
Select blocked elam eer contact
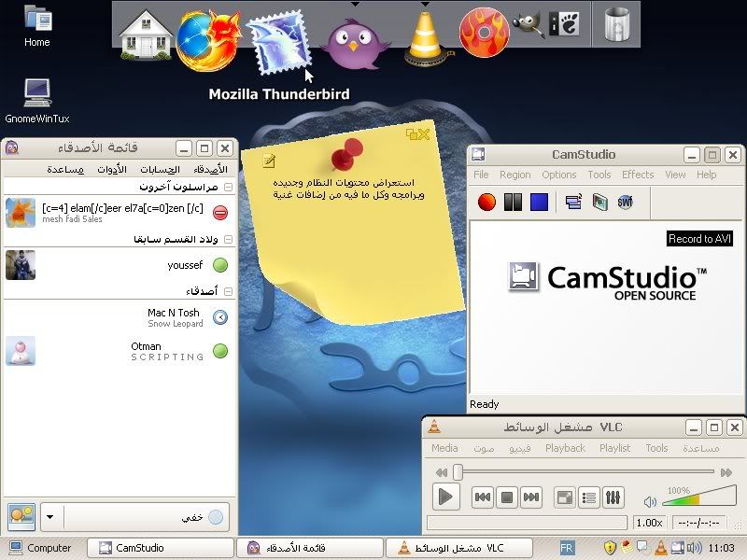click(x=120, y=213)
